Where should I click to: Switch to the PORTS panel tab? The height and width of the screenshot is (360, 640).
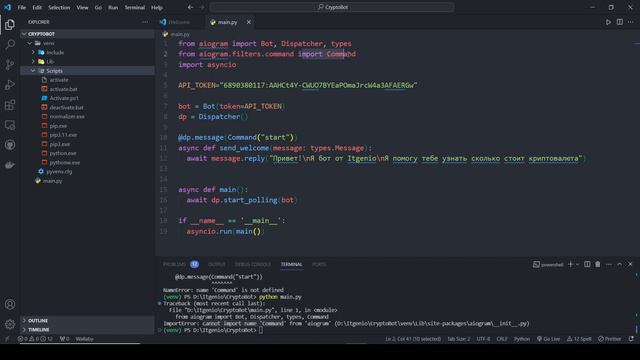tap(319, 264)
